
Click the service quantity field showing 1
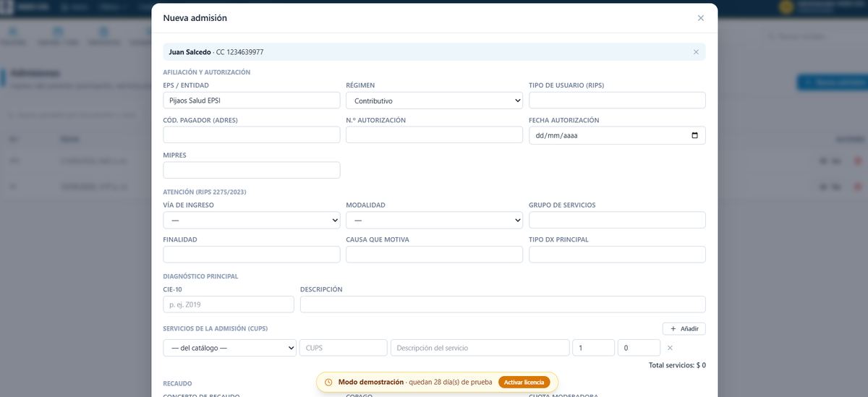(x=593, y=348)
